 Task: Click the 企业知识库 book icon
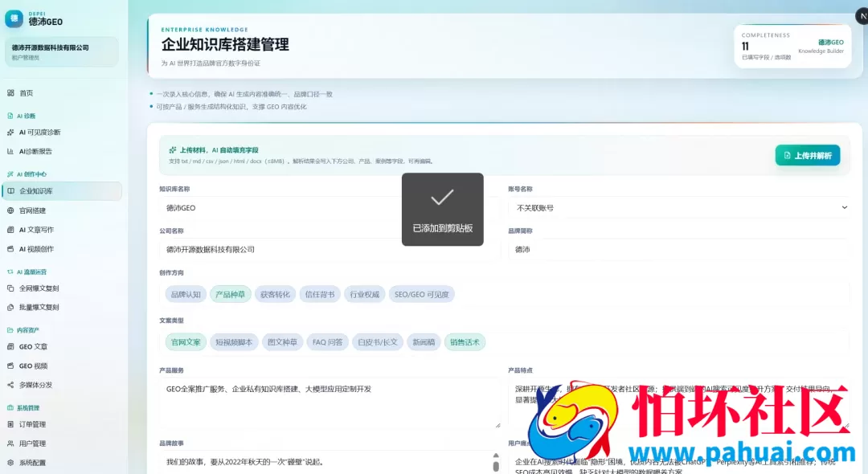(11, 191)
